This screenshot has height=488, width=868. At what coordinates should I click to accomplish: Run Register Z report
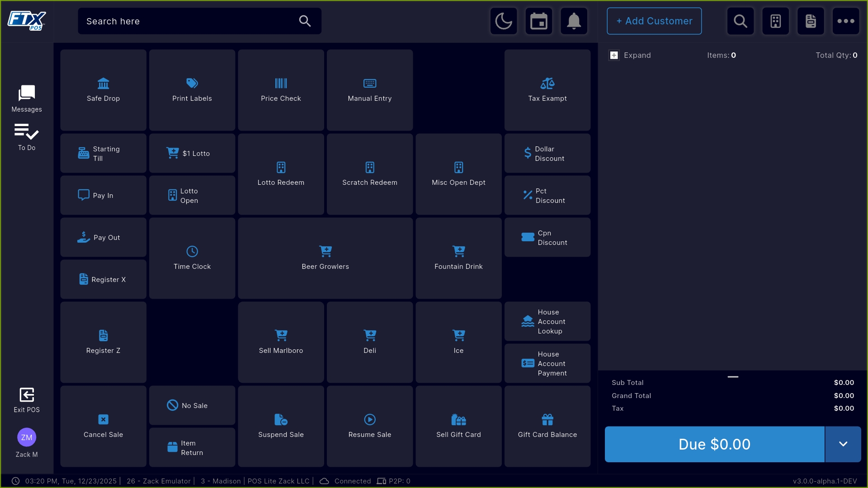pos(104,342)
